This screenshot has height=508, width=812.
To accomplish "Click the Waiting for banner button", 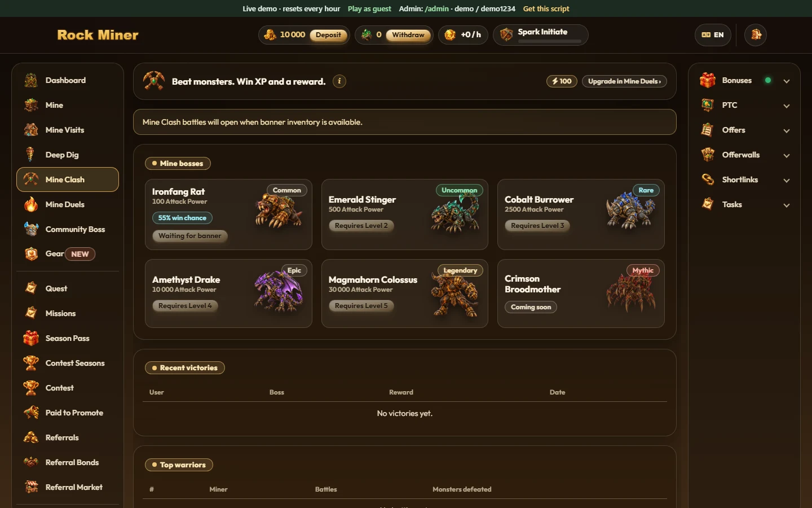I will [189, 236].
